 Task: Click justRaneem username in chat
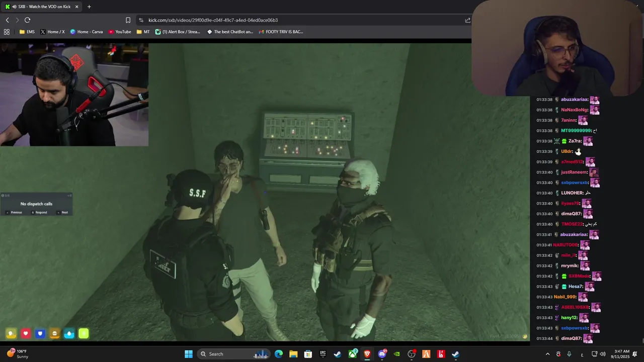pos(574,172)
